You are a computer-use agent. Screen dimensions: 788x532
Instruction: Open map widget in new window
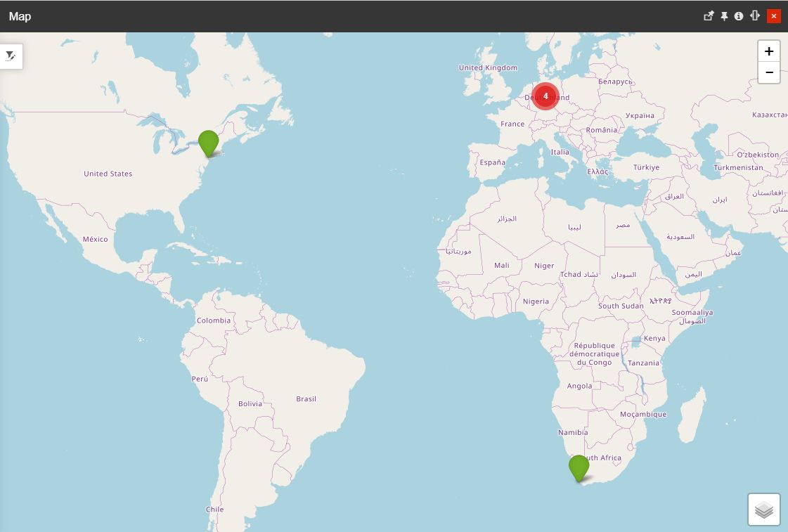pos(709,16)
